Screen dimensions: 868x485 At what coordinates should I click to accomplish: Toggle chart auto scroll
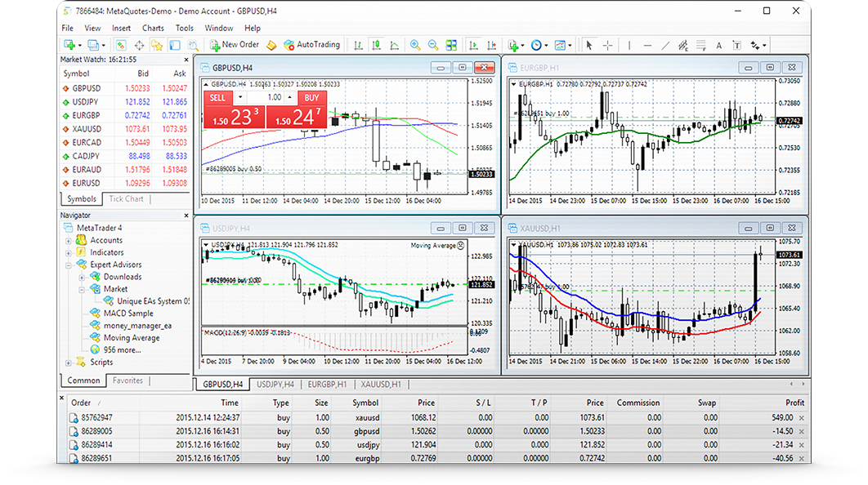pyautogui.click(x=475, y=45)
